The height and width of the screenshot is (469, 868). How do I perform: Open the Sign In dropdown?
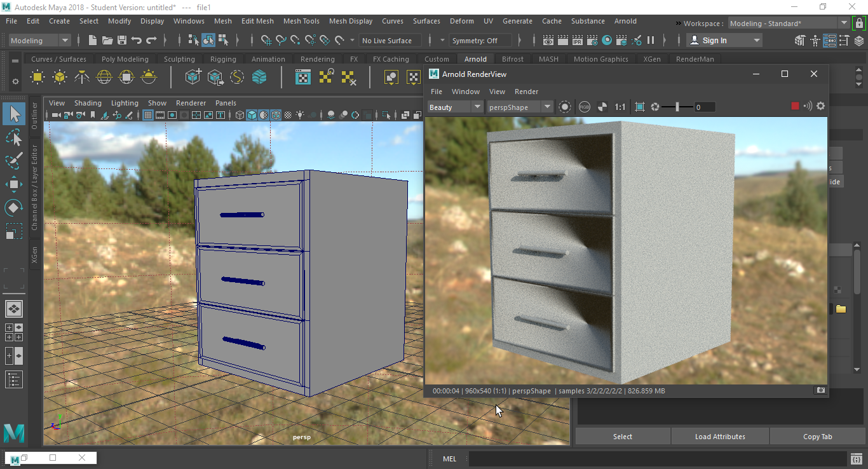724,41
